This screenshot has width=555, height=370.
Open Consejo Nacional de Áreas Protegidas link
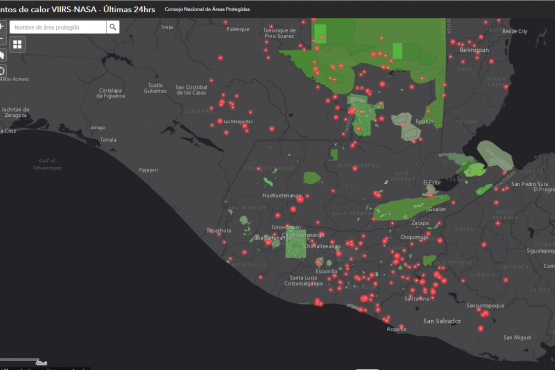207,9
